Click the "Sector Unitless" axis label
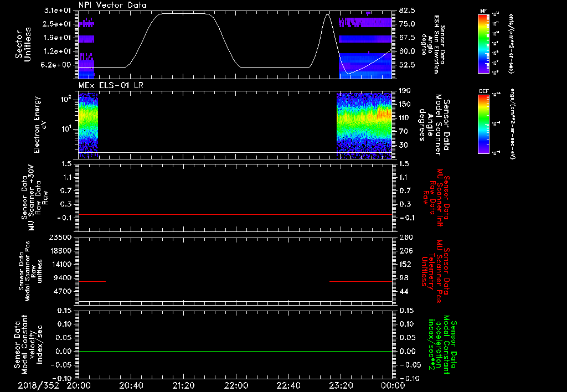This screenshot has height=392, width=567. pos(23,44)
